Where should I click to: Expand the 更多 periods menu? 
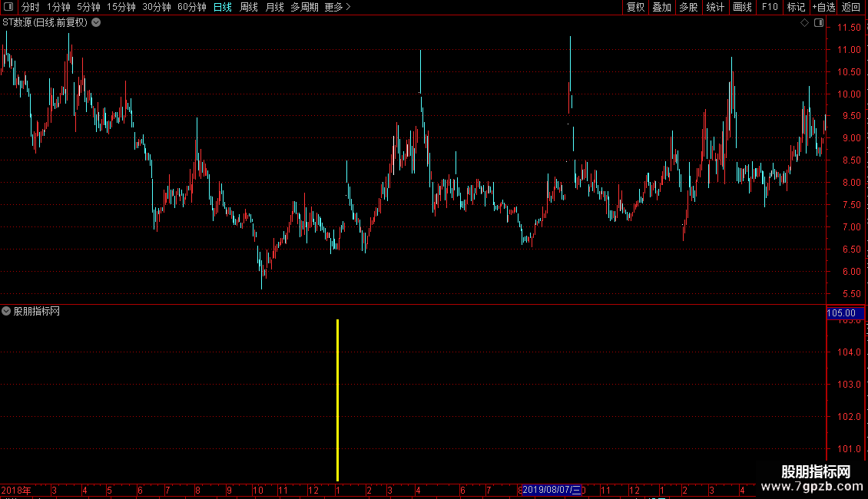click(x=337, y=7)
